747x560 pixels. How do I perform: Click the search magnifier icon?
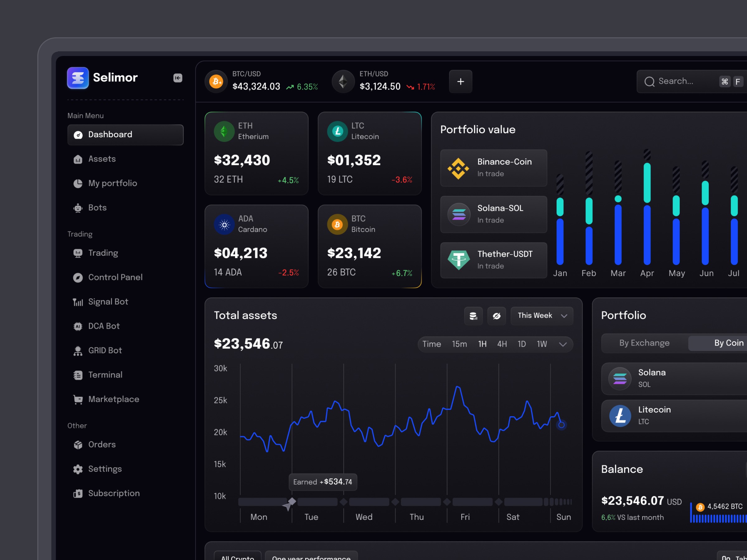(649, 82)
